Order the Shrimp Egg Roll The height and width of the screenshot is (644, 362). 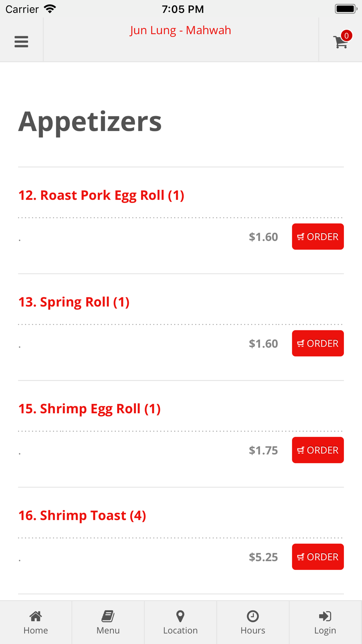pos(318,450)
